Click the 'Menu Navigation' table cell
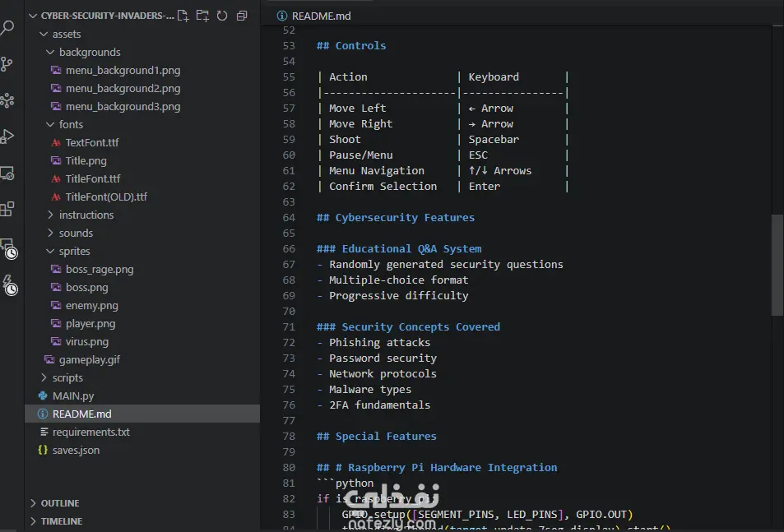Screen dimensions: 784x532 pos(377,170)
